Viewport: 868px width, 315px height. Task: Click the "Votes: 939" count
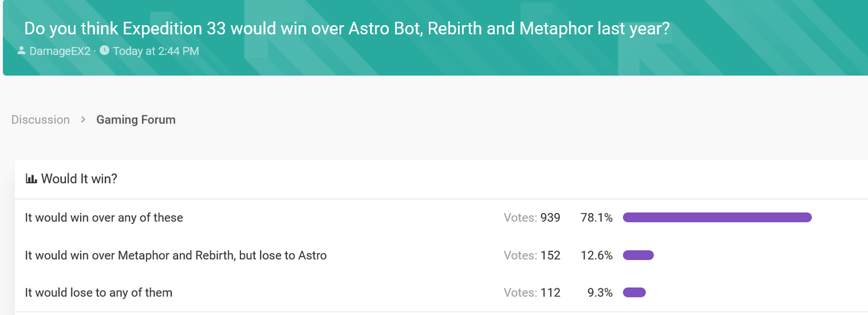tap(531, 218)
